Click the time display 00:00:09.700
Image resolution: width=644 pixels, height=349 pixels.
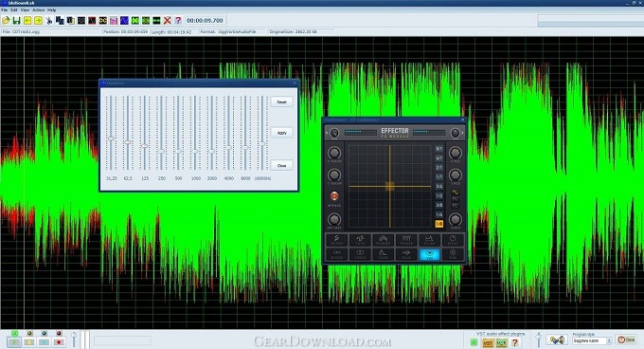click(205, 20)
